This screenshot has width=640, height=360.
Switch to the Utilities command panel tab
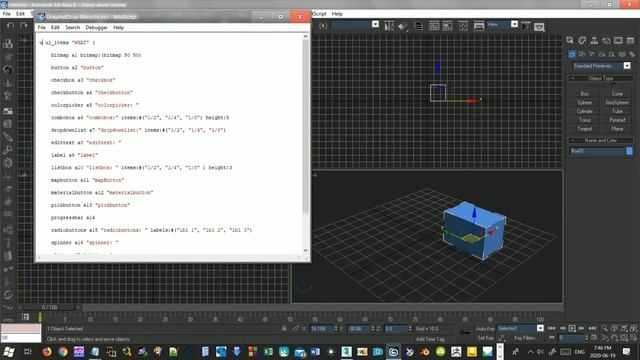[x=631, y=40]
